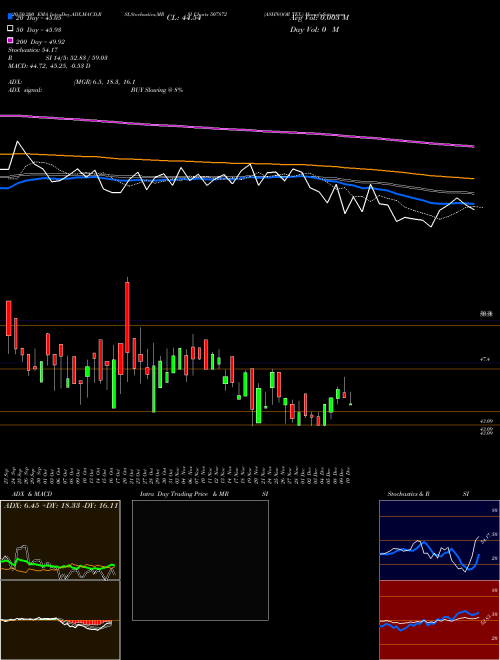Open the red RSI chart panel
The image size is (500, 660).
[x=439, y=620]
